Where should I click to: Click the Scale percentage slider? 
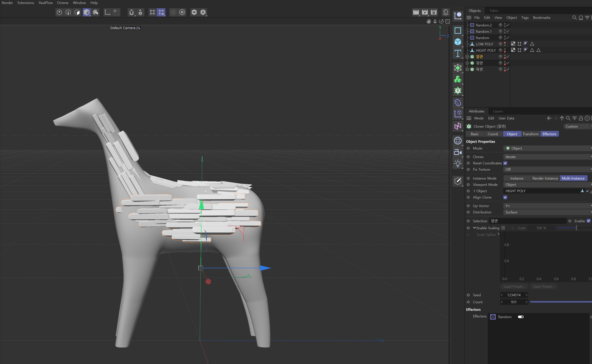(x=574, y=228)
